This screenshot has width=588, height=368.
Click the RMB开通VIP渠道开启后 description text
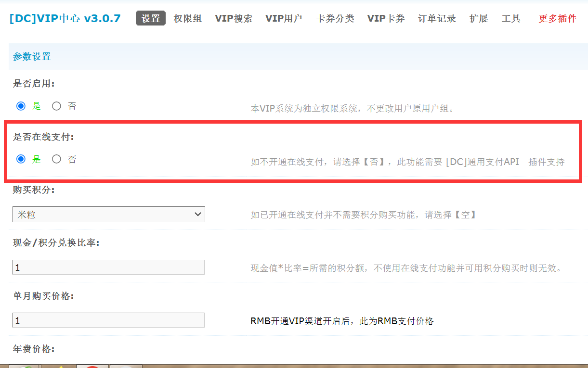(342, 321)
